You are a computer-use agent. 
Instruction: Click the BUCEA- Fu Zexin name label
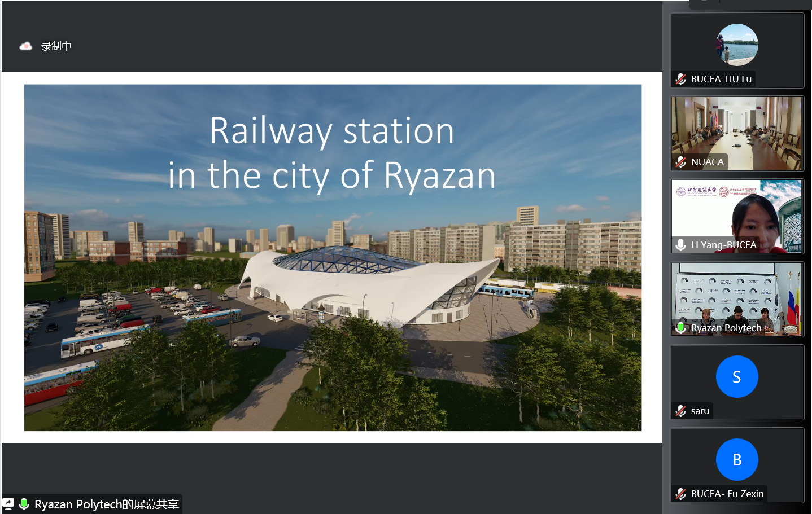pyautogui.click(x=727, y=494)
